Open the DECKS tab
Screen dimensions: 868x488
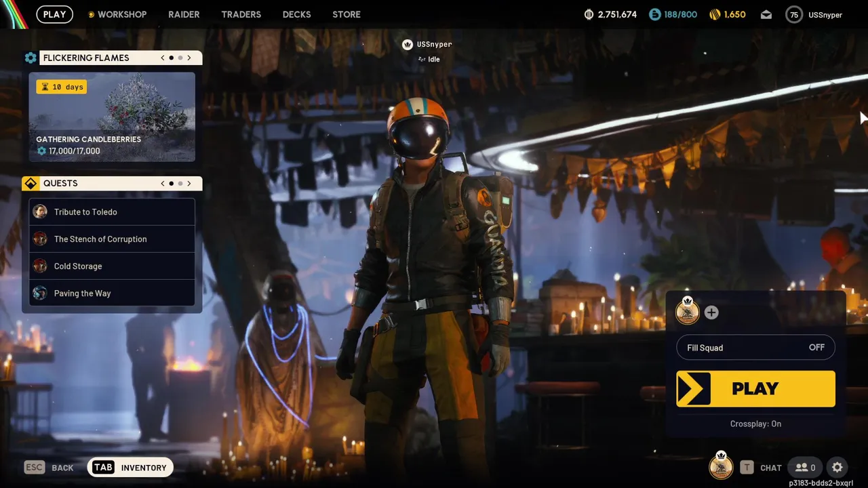(296, 14)
